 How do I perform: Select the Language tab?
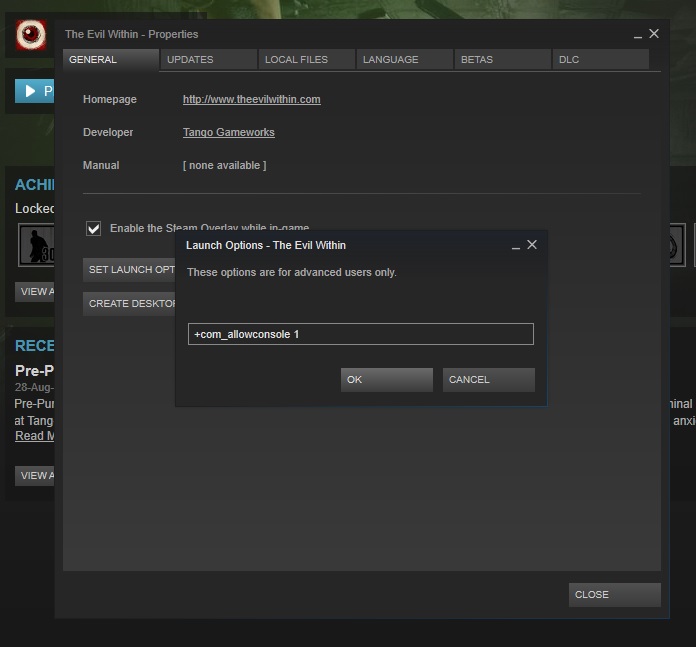pos(403,60)
